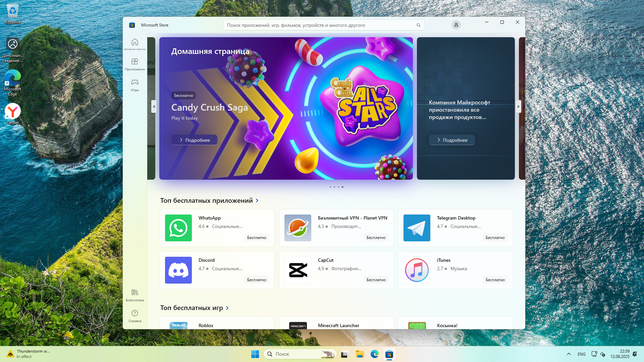Click the Store search input field

319,25
